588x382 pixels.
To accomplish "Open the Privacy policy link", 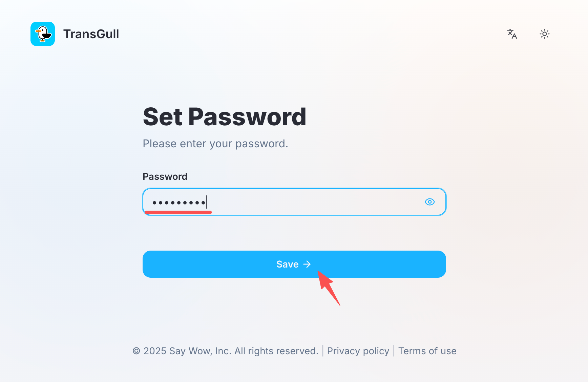I will pos(358,351).
